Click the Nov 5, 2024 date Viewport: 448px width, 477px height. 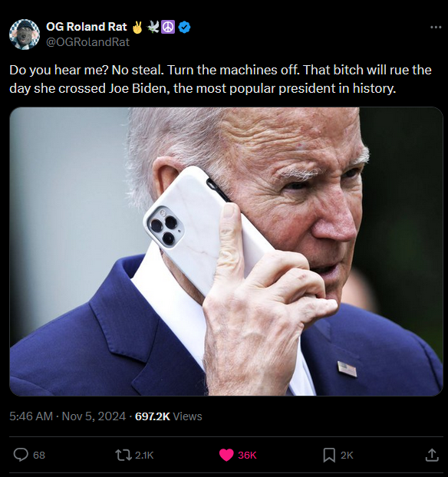94,416
